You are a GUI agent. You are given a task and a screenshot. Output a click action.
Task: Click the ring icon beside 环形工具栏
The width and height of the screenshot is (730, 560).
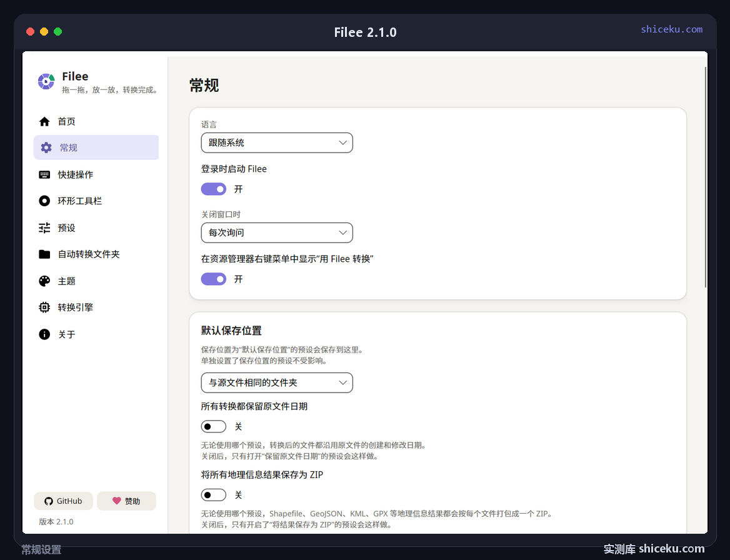coord(44,201)
